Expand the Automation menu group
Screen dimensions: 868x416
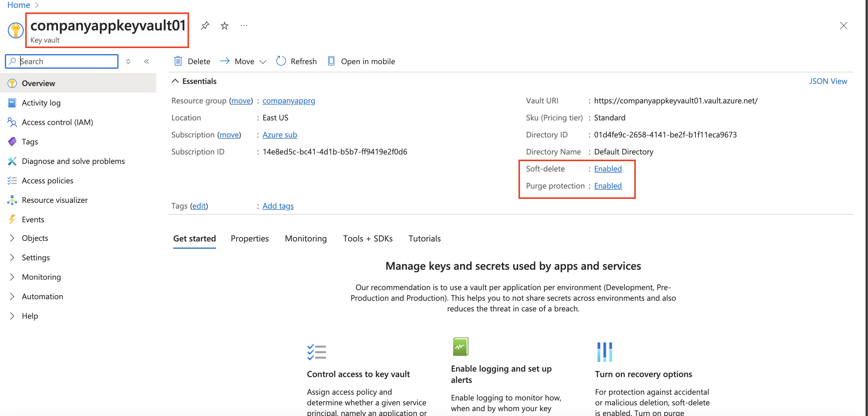[12, 297]
